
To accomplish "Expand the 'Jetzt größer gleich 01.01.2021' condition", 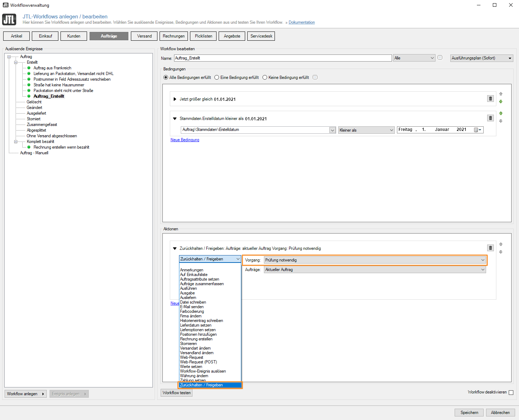I will (175, 99).
